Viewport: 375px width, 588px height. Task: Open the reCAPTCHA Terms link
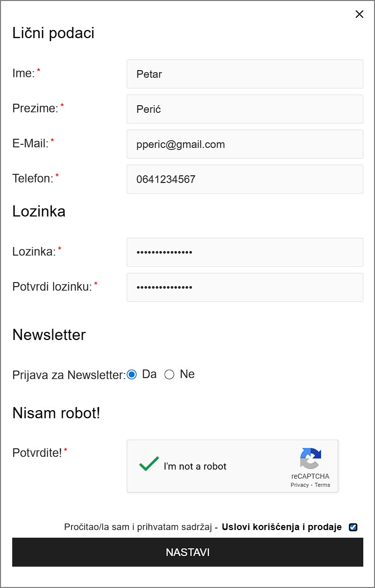pos(323,485)
